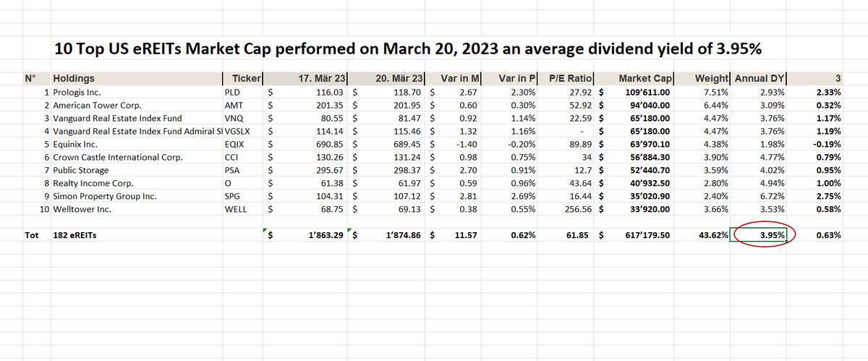Click the WELL ticker cell
The width and height of the screenshot is (868, 361).
pyautogui.click(x=236, y=209)
